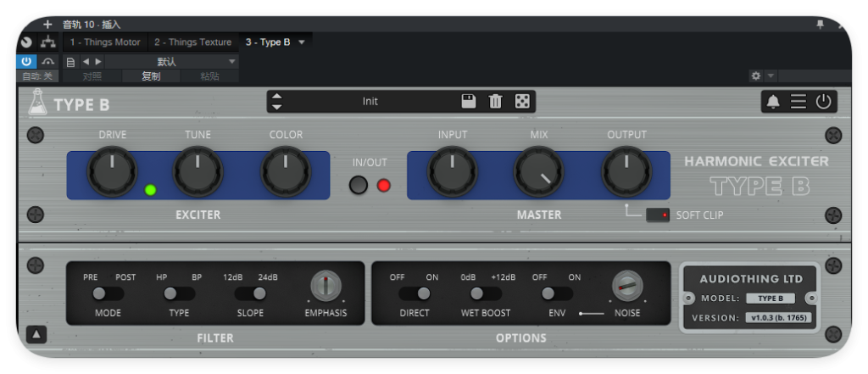Screen dimensions: 868x374
Task: Pin the plugin window with the pin icon
Action: (x=821, y=25)
